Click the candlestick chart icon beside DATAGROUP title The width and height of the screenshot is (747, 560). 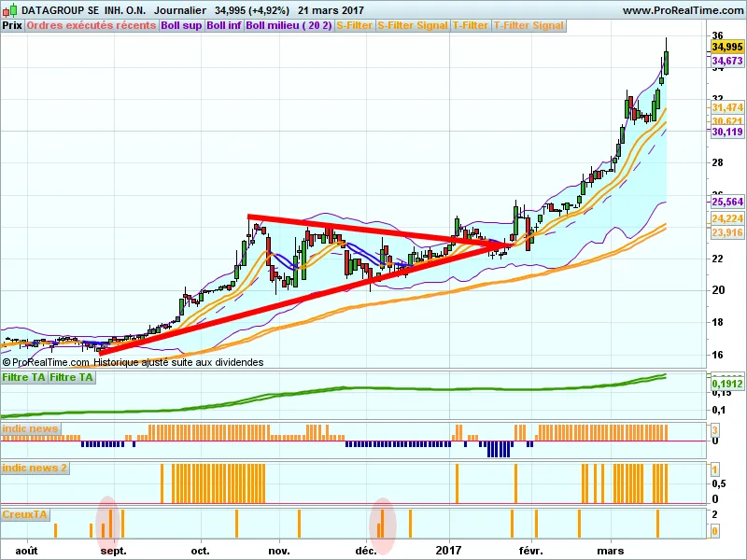tap(9, 10)
